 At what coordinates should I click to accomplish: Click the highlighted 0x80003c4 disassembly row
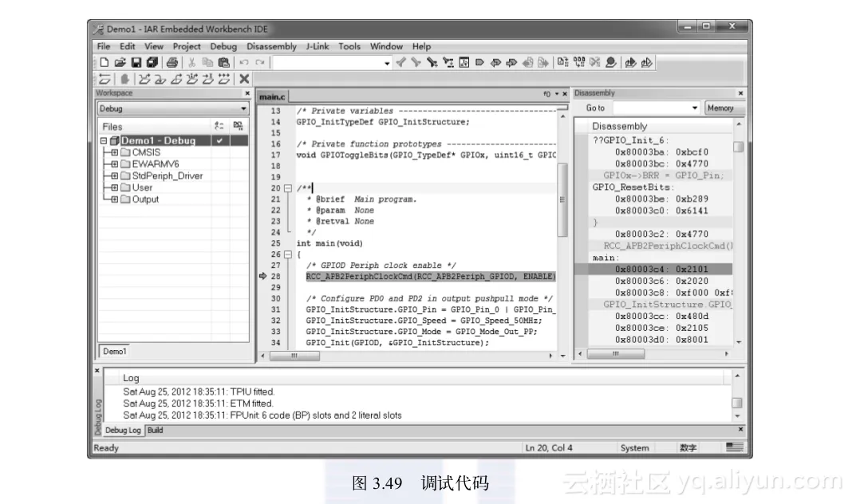click(x=653, y=270)
